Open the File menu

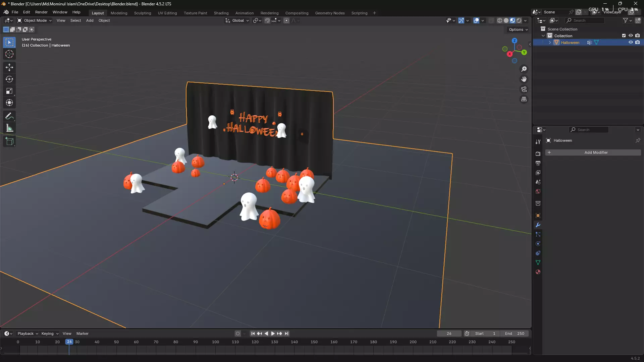[15, 12]
